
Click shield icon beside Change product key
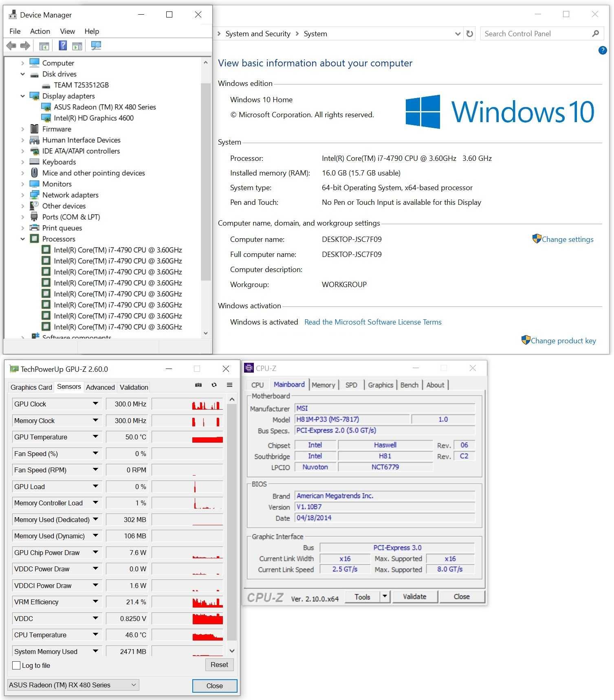526,340
